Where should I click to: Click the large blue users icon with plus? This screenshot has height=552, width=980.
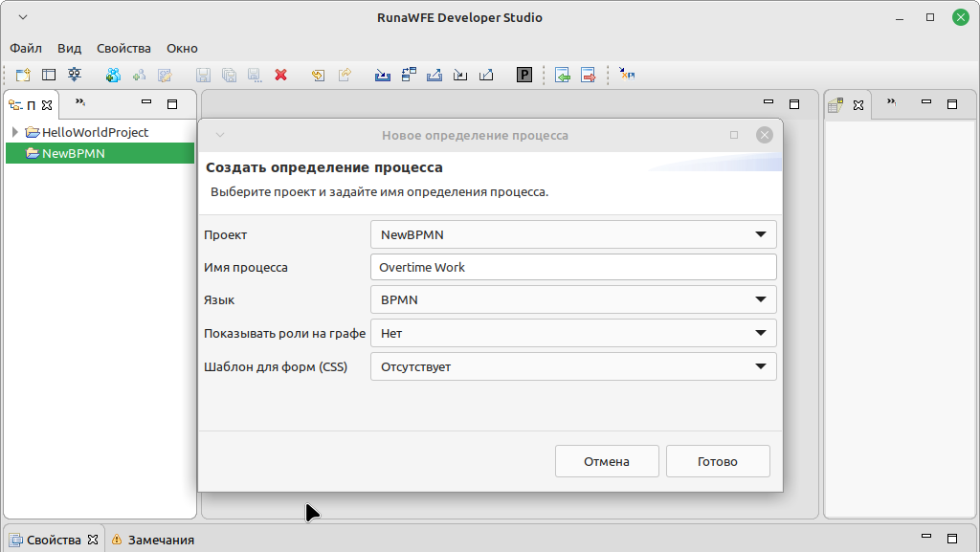[113, 75]
